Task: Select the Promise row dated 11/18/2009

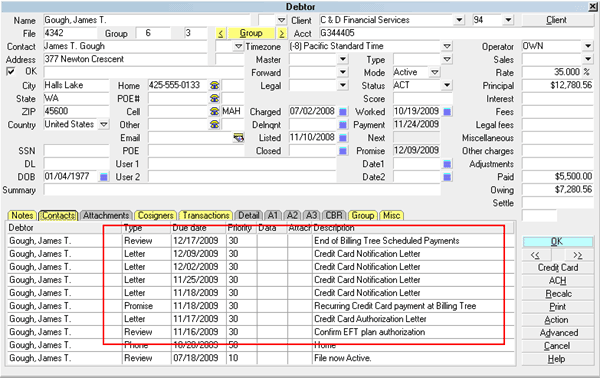Action: tap(260, 306)
